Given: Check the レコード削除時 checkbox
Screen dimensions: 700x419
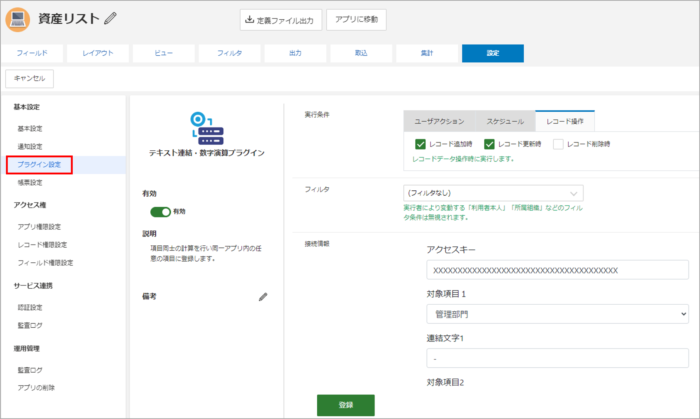Looking at the screenshot, I should 558,144.
